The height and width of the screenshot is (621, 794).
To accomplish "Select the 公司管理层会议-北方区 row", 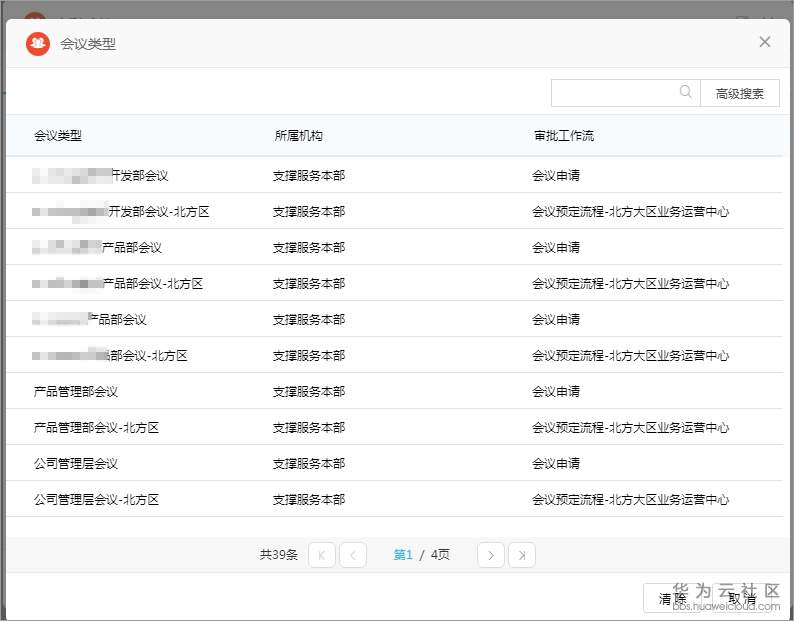I will coord(394,499).
